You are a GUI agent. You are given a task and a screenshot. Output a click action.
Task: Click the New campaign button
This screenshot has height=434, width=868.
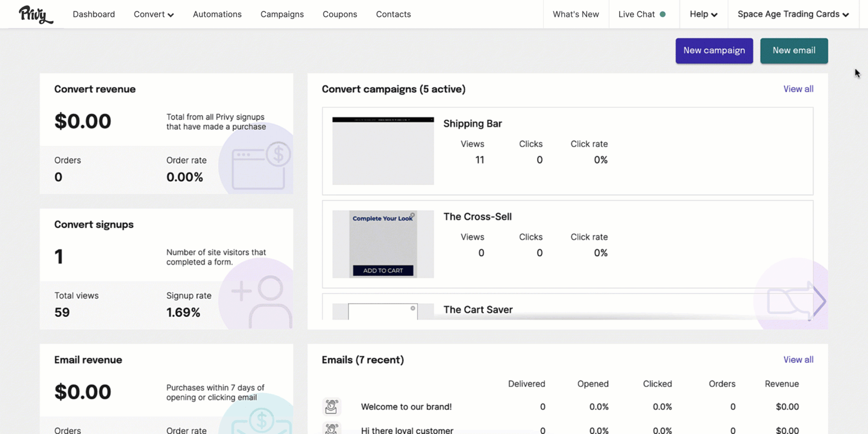[x=714, y=51]
